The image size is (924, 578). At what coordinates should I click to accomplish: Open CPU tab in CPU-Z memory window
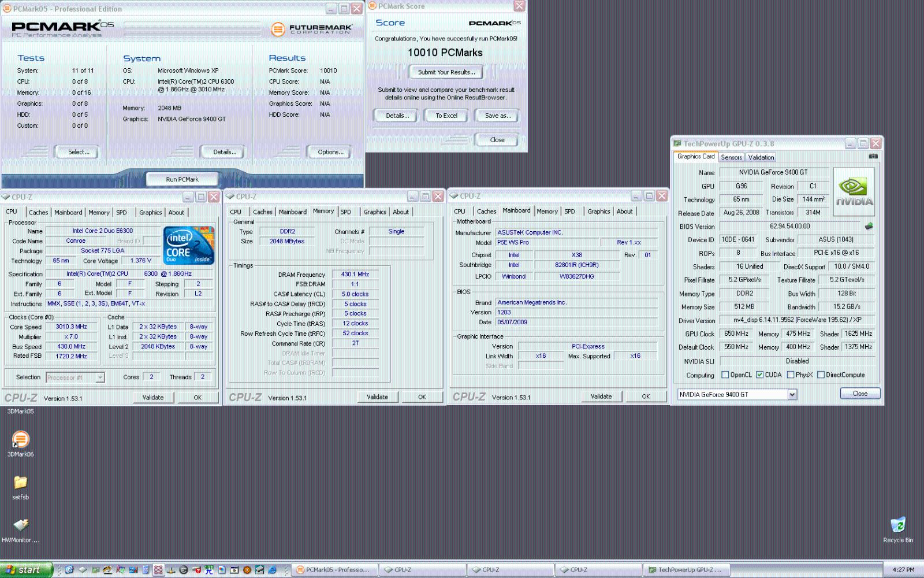tap(236, 212)
